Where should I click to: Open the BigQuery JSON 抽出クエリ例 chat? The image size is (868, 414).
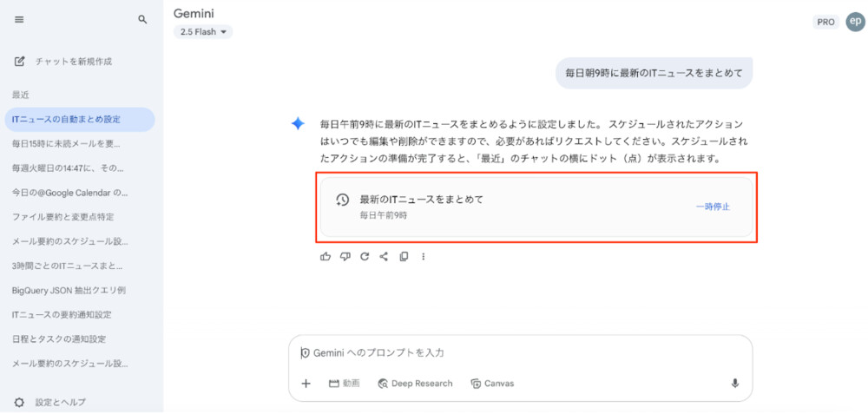point(69,290)
